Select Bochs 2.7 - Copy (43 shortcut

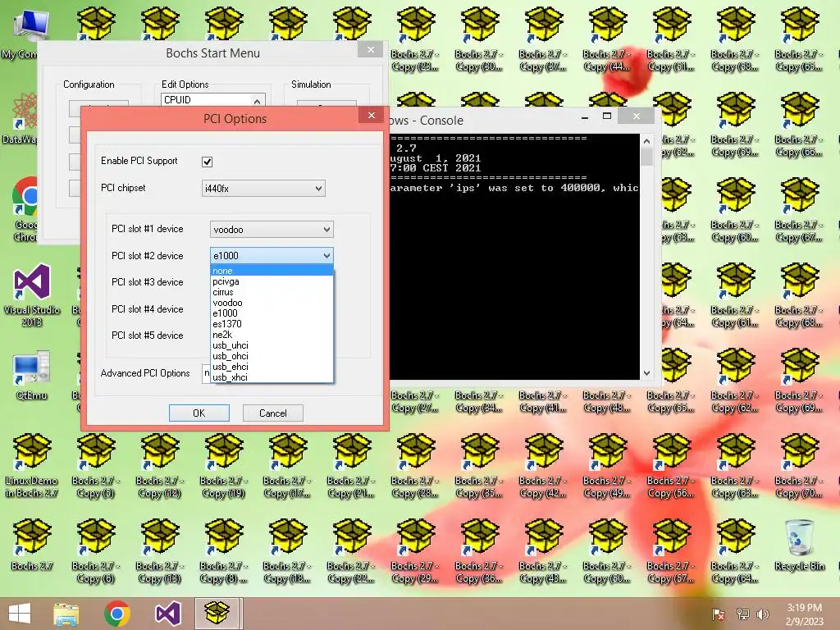(544, 550)
